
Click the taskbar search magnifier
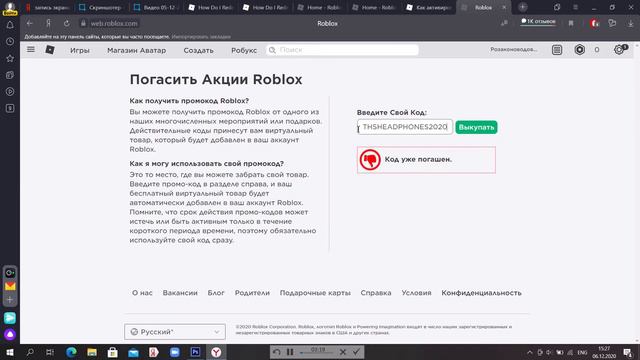point(30,352)
